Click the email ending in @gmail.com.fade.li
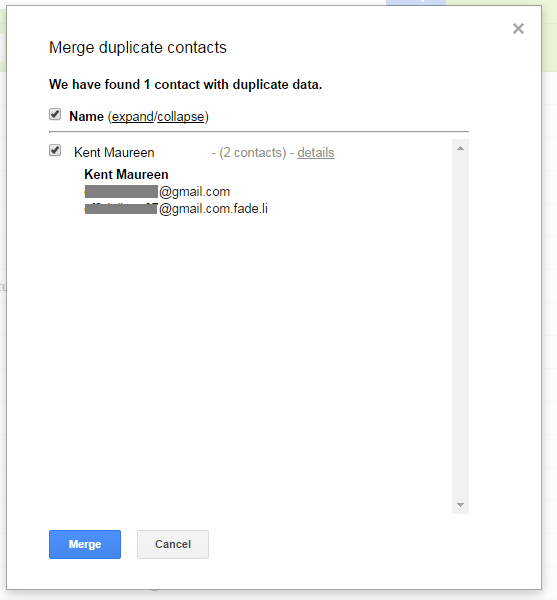557x600 pixels. point(176,209)
